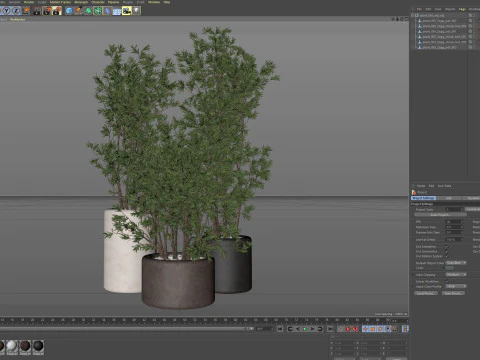Open Object Manager Tags menu
This screenshot has height=360, width=480.
click(462, 9)
